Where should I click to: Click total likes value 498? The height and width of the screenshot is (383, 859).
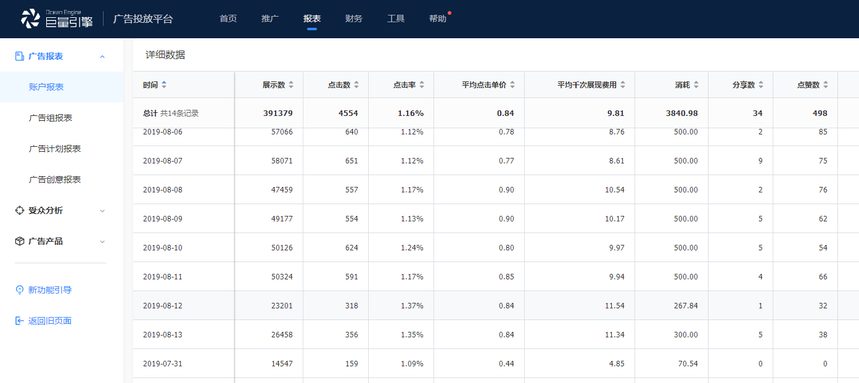[x=820, y=114]
